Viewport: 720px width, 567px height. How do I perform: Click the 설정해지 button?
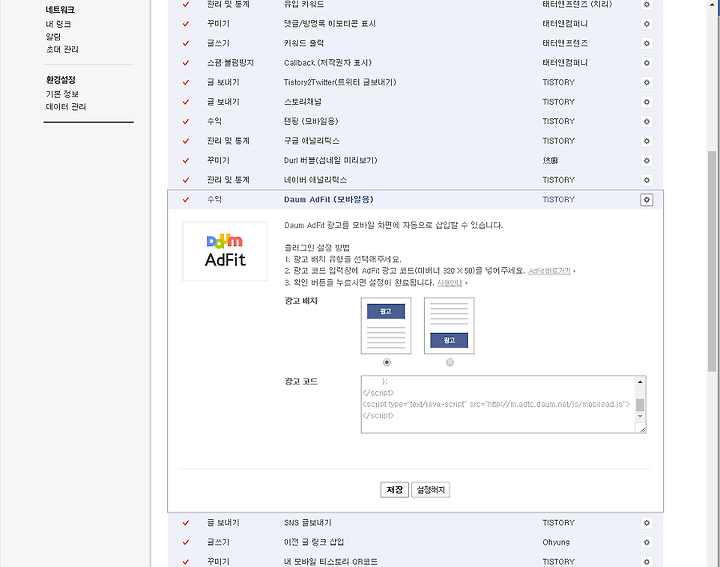(430, 490)
